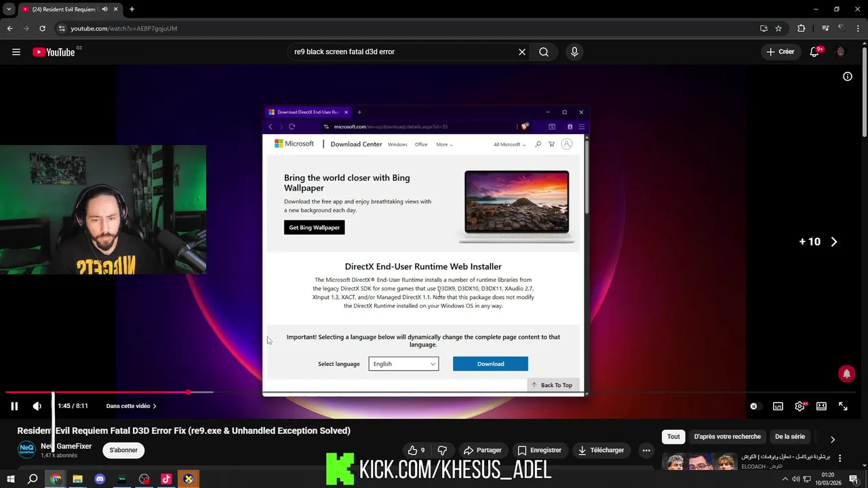Enter fullscreen mode
Image resolution: width=868 pixels, height=488 pixels.
(x=843, y=406)
